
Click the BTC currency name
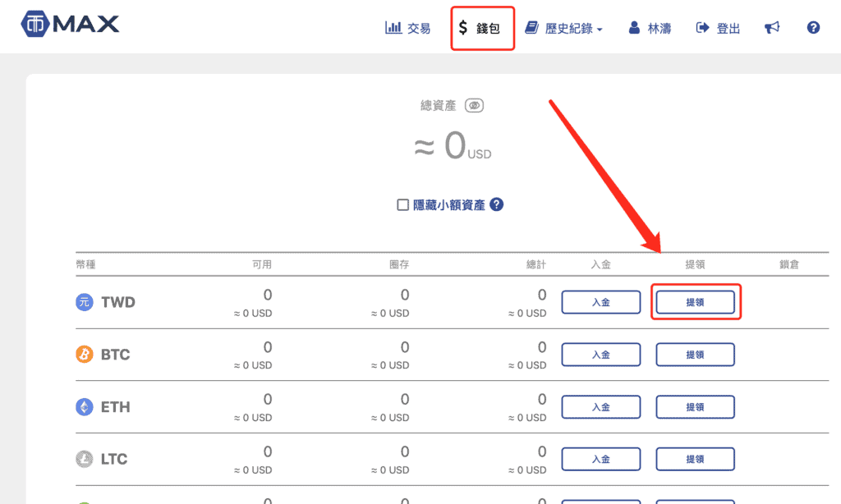115,355
